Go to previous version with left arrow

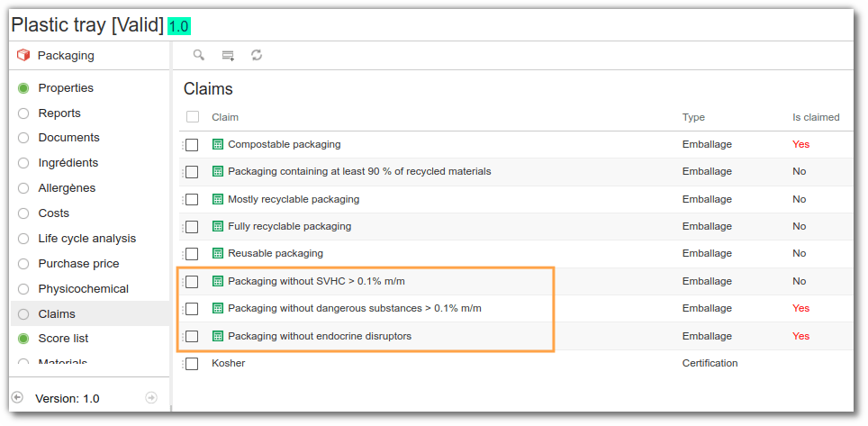pos(17,397)
